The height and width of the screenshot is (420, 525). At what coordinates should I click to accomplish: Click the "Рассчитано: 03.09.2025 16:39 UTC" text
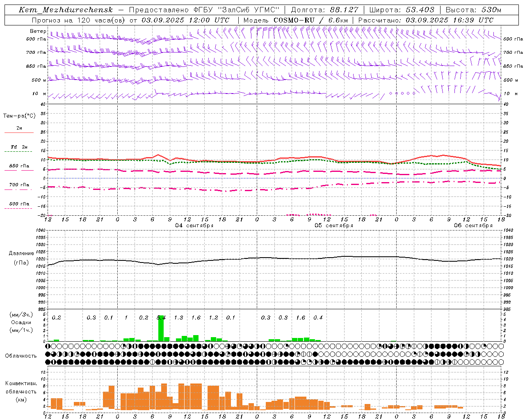[x=426, y=20]
